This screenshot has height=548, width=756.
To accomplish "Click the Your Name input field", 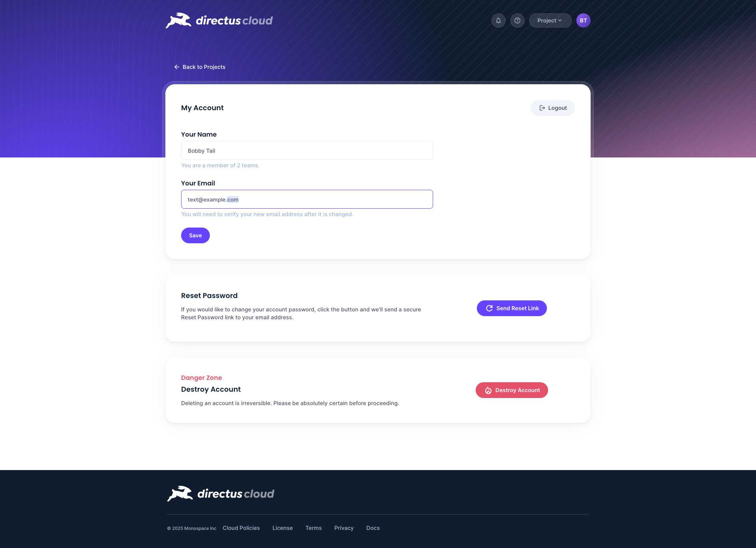I will [307, 150].
